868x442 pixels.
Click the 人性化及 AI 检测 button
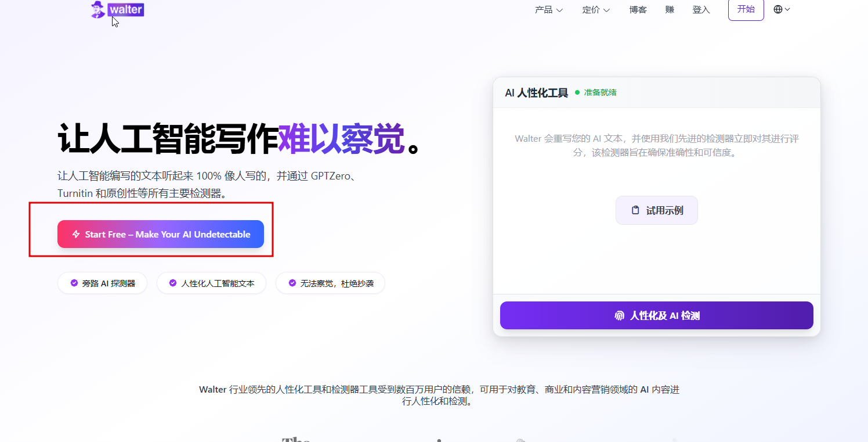(x=657, y=315)
